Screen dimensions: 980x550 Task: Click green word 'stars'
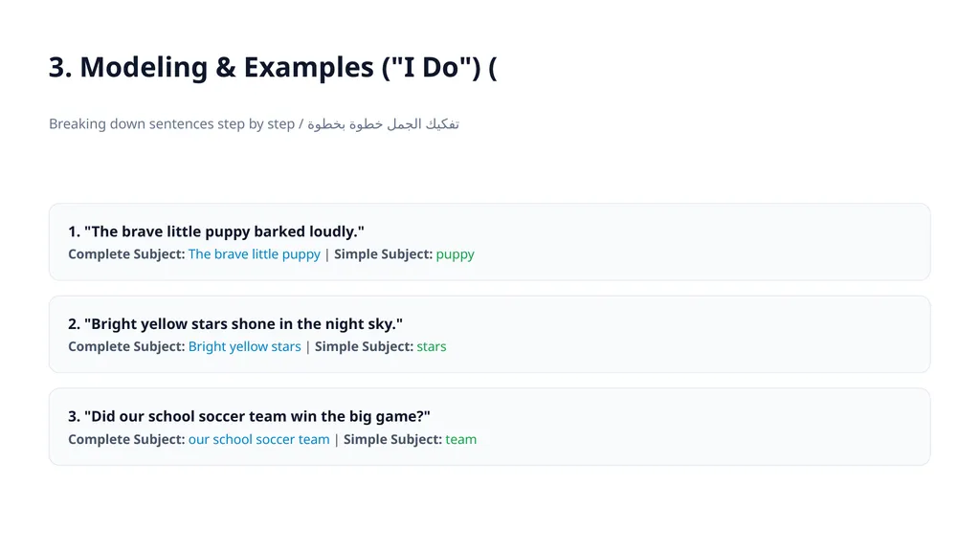click(x=432, y=347)
